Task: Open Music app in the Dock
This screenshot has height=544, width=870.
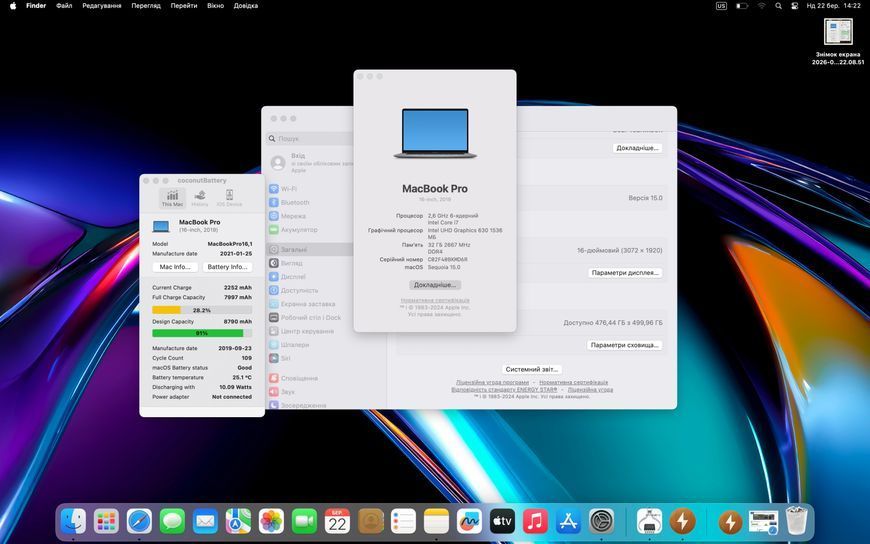Action: tap(535, 521)
